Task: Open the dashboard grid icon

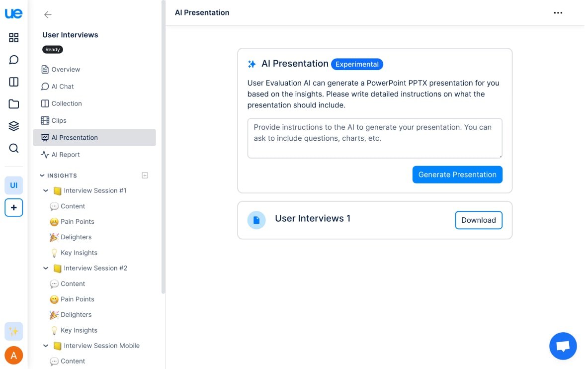Action: tap(14, 38)
